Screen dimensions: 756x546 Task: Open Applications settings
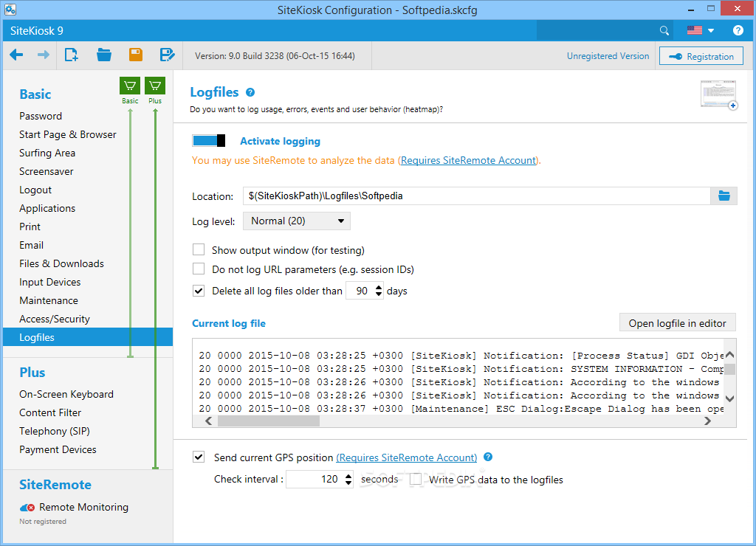47,208
